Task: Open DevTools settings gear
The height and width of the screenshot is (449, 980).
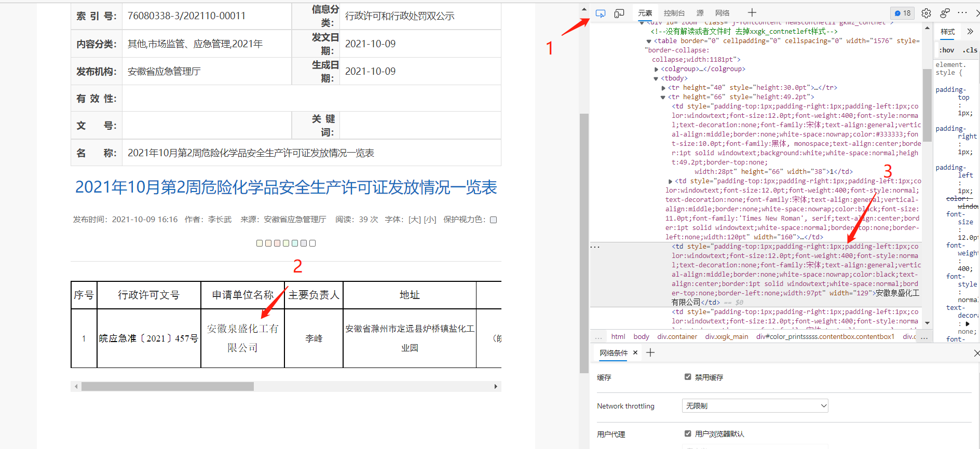Action: tap(926, 13)
